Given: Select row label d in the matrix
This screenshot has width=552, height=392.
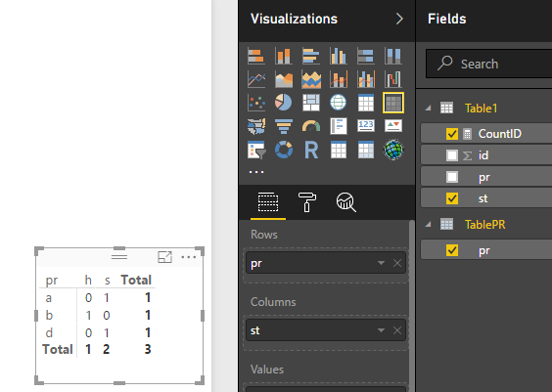Looking at the screenshot, I should coord(49,332).
